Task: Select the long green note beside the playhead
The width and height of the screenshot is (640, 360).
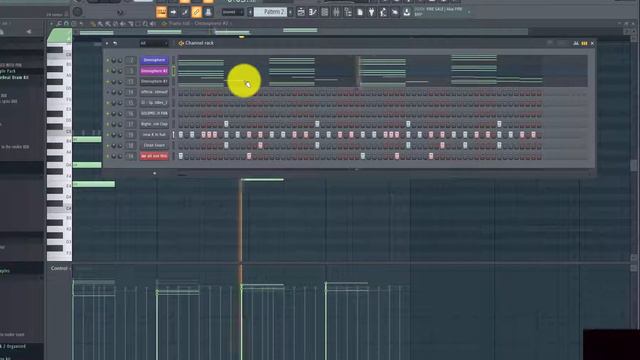Action: (262, 180)
